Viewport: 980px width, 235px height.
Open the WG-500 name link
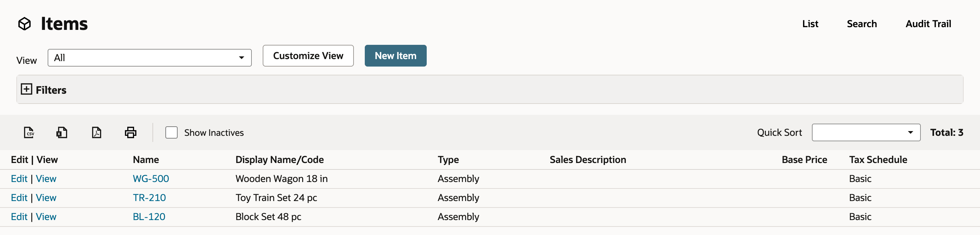tap(151, 179)
